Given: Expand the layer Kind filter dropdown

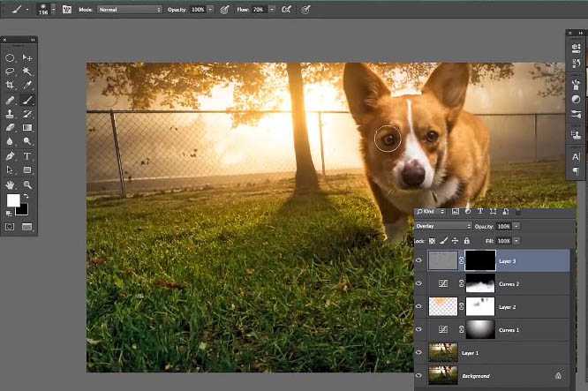Looking at the screenshot, I should [432, 212].
